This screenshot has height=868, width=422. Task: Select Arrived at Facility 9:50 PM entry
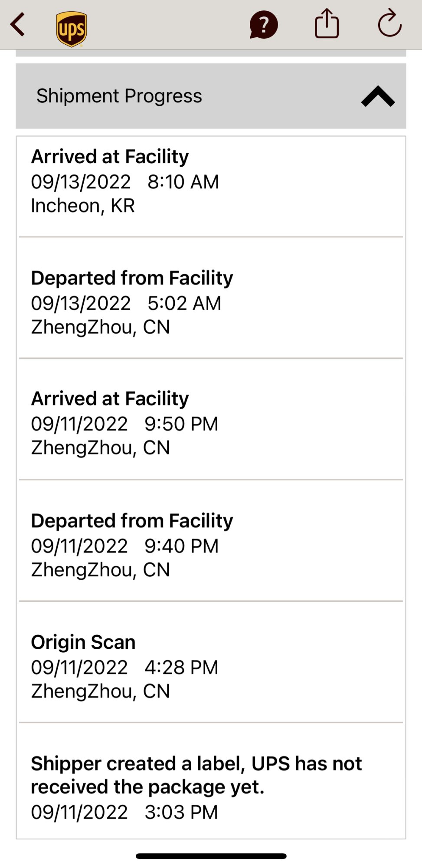click(x=211, y=419)
